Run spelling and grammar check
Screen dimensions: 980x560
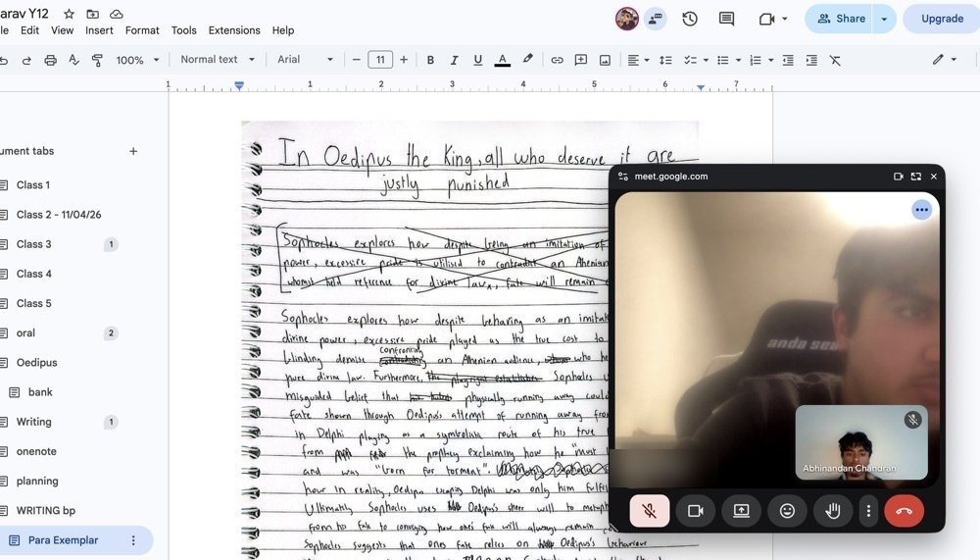click(73, 60)
